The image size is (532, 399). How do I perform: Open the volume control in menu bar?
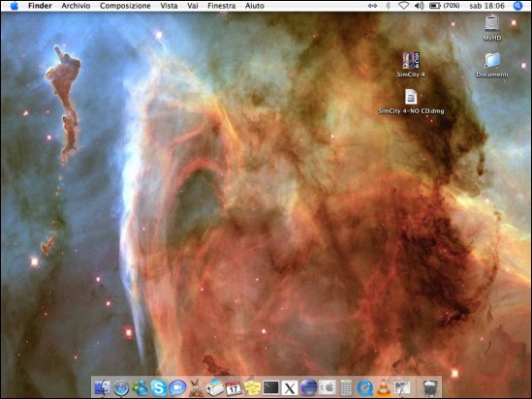click(x=420, y=6)
